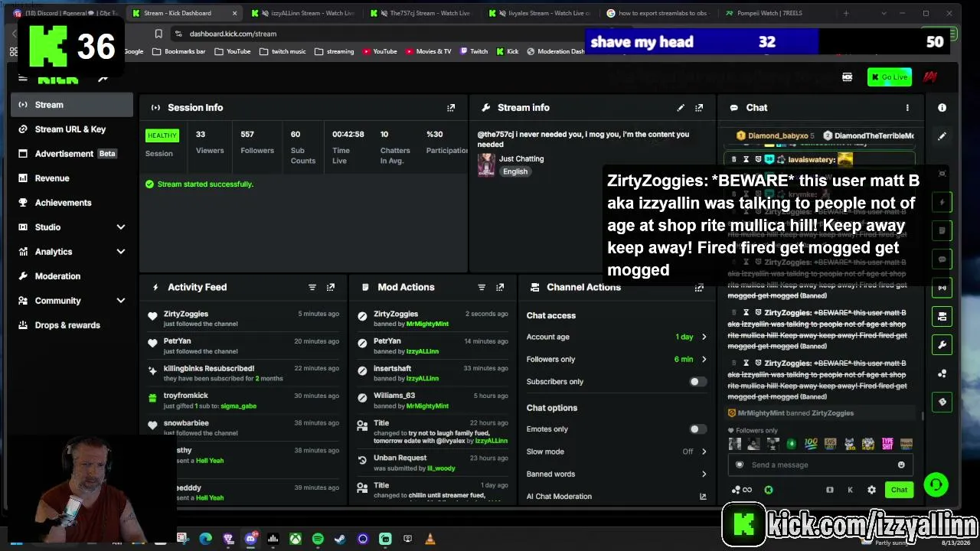Send message with the Chat button
The width and height of the screenshot is (980, 551).
click(x=899, y=490)
